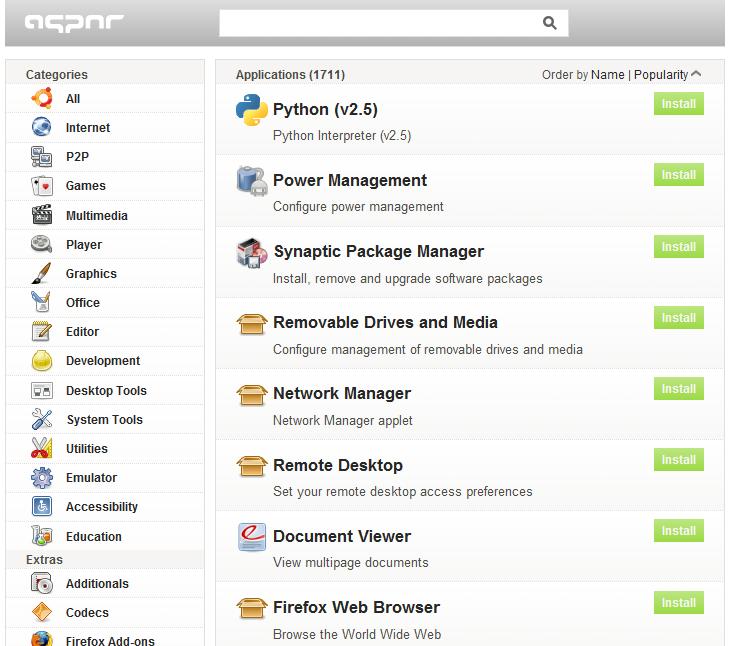731x646 pixels.
Task: Click the Education flask icon
Action: tap(42, 536)
